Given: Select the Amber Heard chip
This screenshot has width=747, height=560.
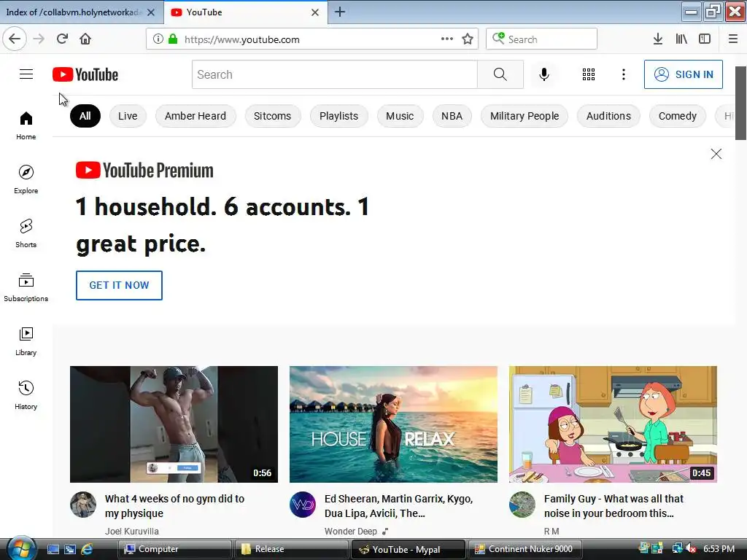Looking at the screenshot, I should click(x=196, y=116).
